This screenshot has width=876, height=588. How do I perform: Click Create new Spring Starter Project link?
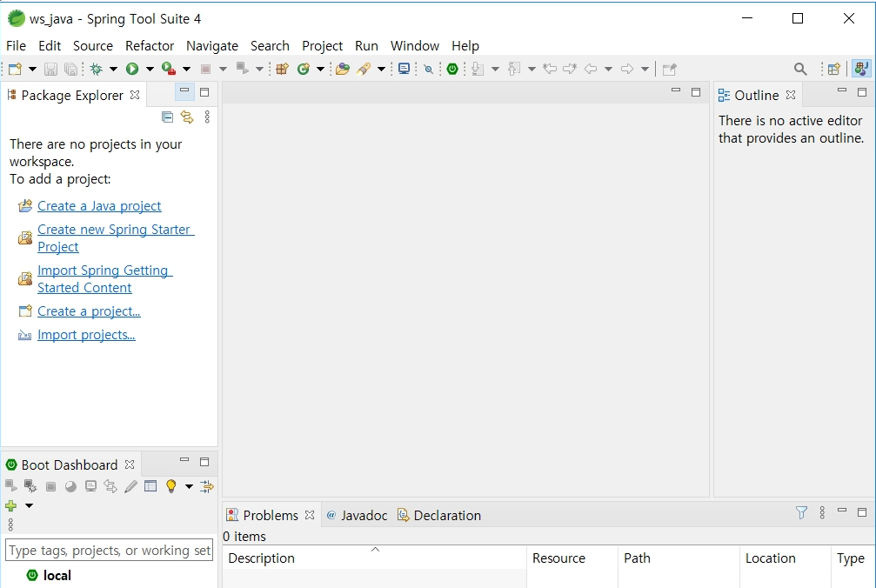116,237
